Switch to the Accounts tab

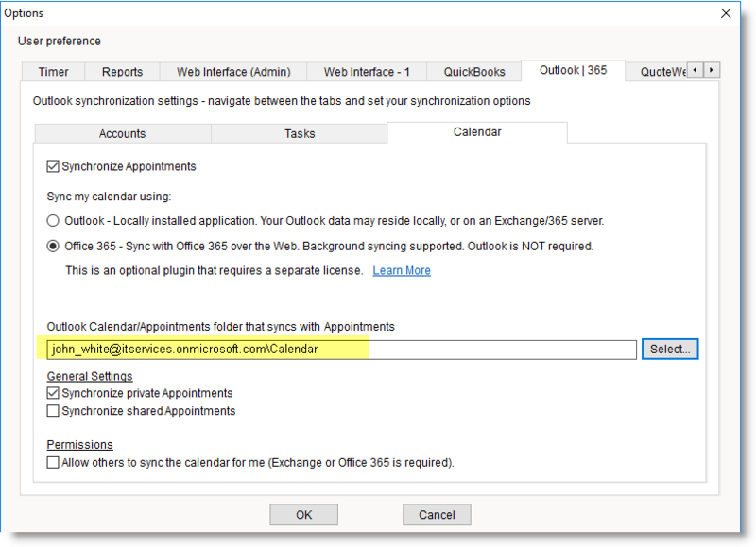tap(122, 133)
